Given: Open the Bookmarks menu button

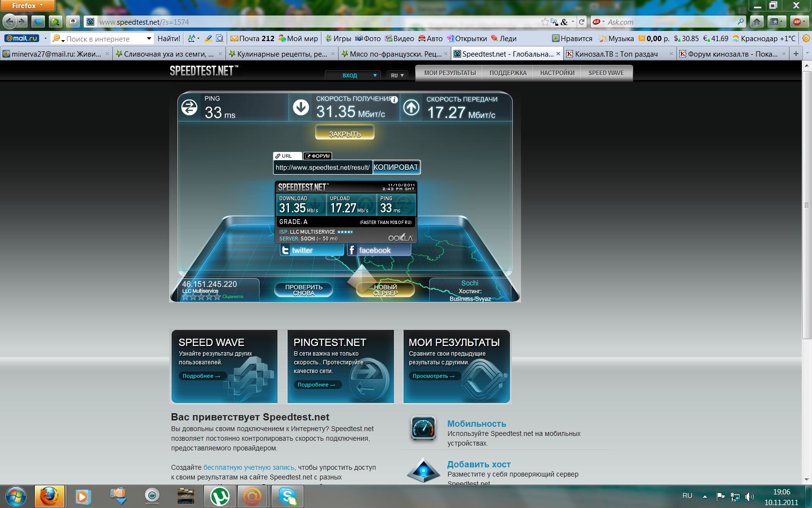Looking at the screenshot, I should point(776,22).
